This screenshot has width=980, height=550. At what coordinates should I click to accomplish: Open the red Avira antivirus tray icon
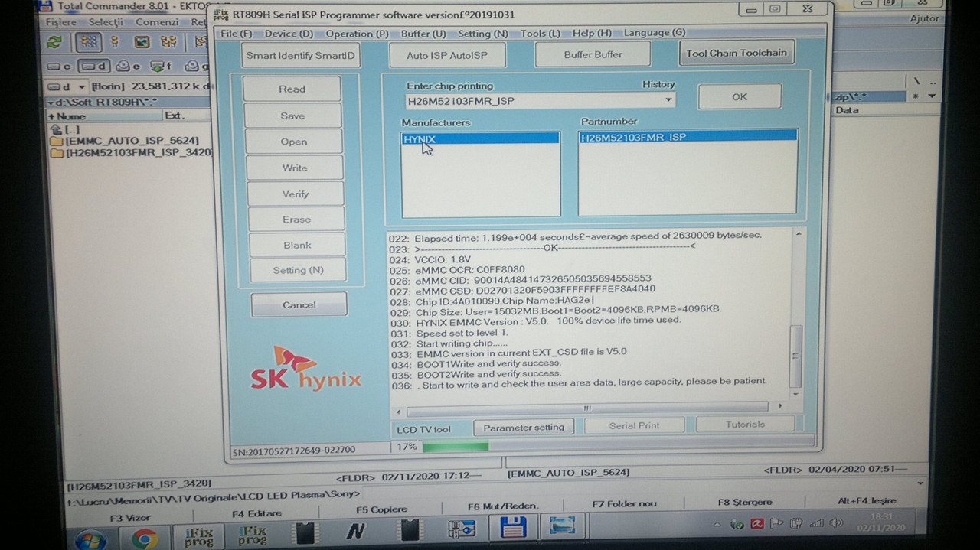(756, 524)
